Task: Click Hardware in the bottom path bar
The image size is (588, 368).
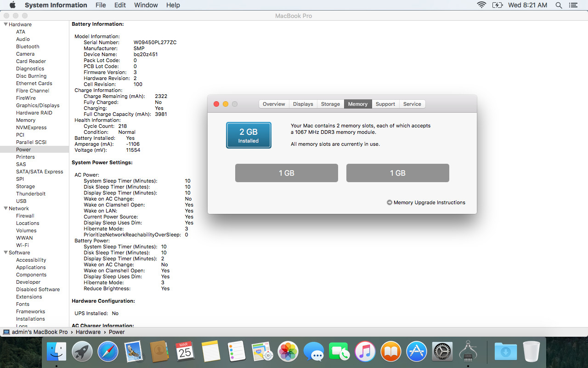Action: pyautogui.click(x=88, y=332)
